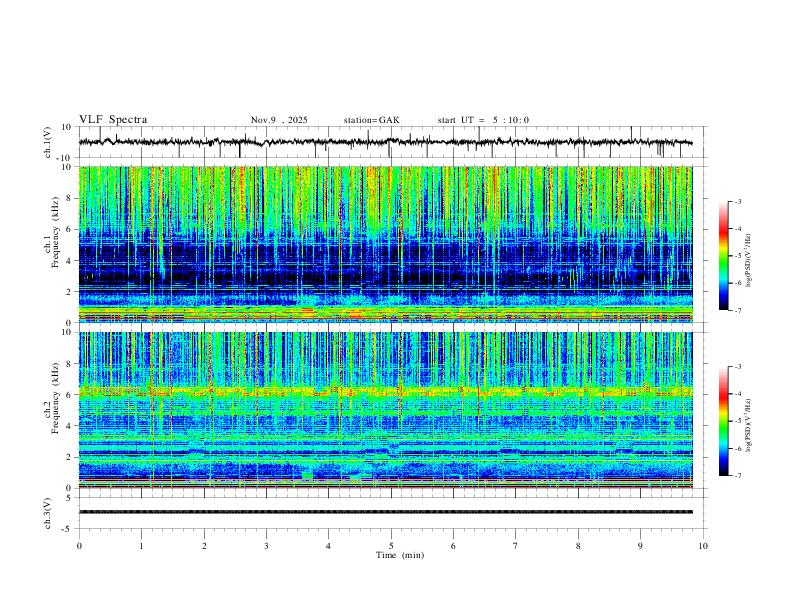This screenshot has height=612, width=792.
Task: Click the ch.1 'Frequency (kHz)' axis label
Action: click(56, 232)
